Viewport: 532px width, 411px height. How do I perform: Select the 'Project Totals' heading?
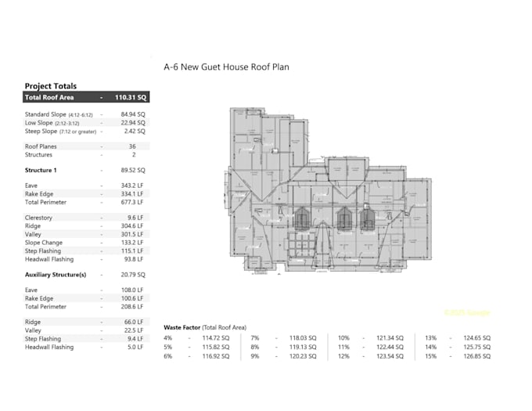coord(51,86)
